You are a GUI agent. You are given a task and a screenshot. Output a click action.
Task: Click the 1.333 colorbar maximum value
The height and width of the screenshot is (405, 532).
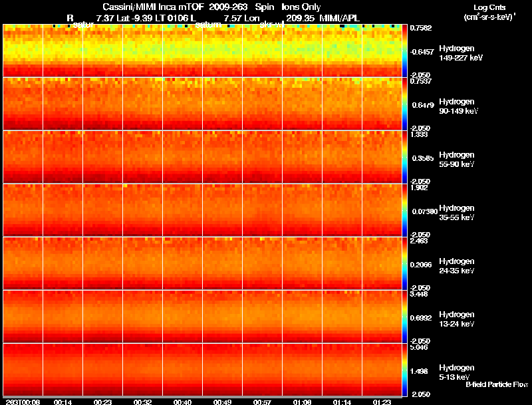(419, 134)
